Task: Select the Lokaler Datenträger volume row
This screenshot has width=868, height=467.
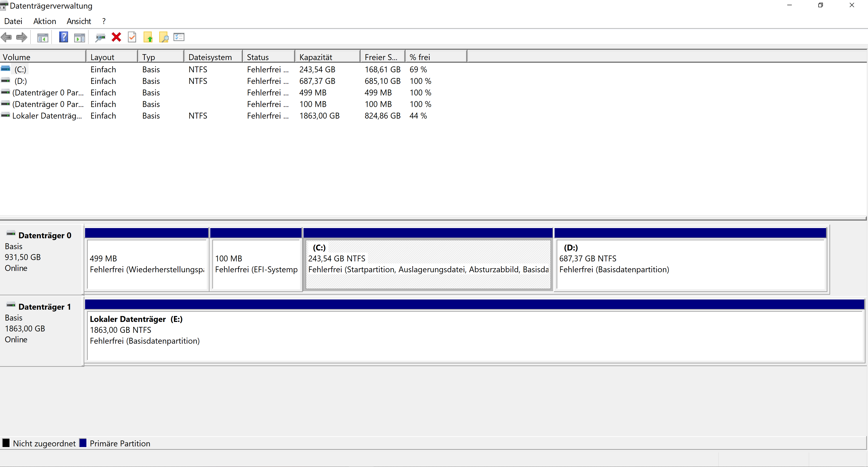Action: (47, 116)
